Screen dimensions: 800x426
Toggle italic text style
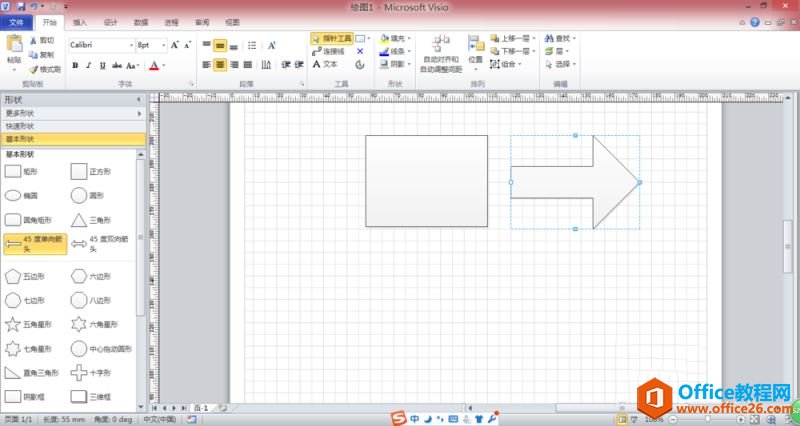(x=88, y=66)
